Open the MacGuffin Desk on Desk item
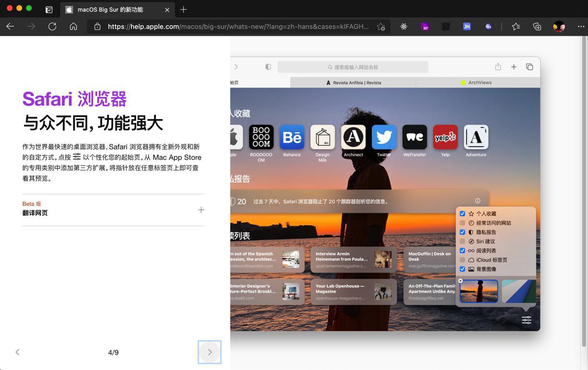Screen dimensions: 588x370 [430, 260]
